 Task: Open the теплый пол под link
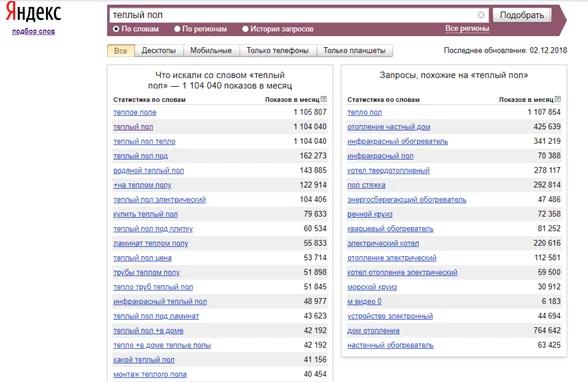(x=140, y=156)
